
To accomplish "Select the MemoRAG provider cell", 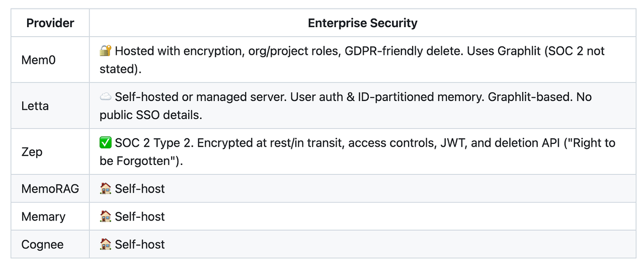I will tap(50, 189).
